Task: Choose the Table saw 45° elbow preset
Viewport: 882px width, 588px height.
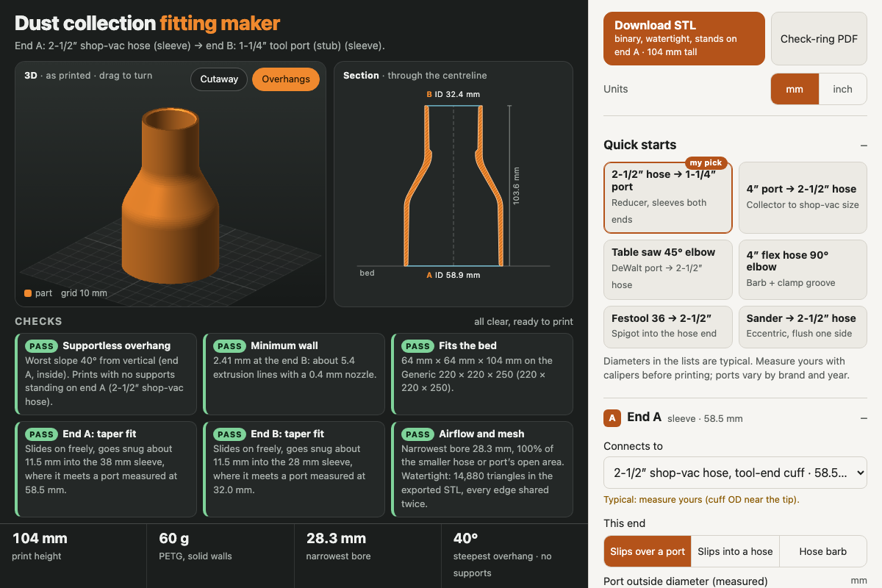Action: tap(668, 270)
